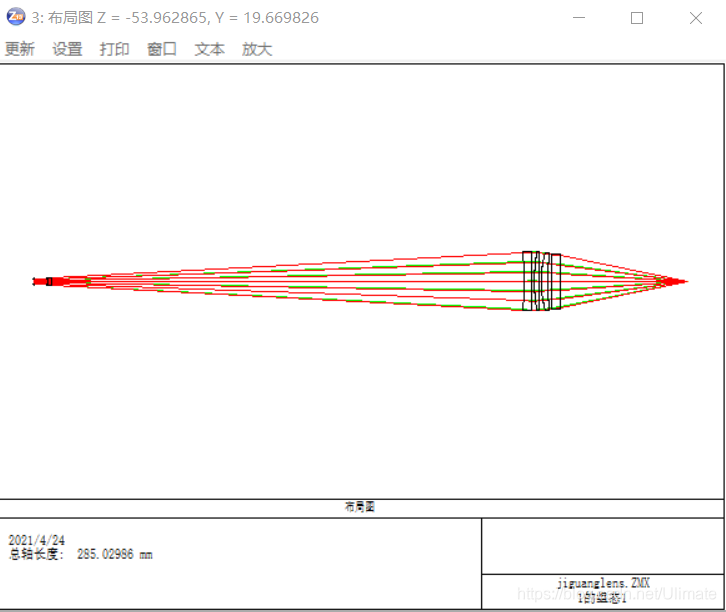This screenshot has width=726, height=612.
Task: Open the 设置 (Settings) menu
Action: tap(67, 49)
